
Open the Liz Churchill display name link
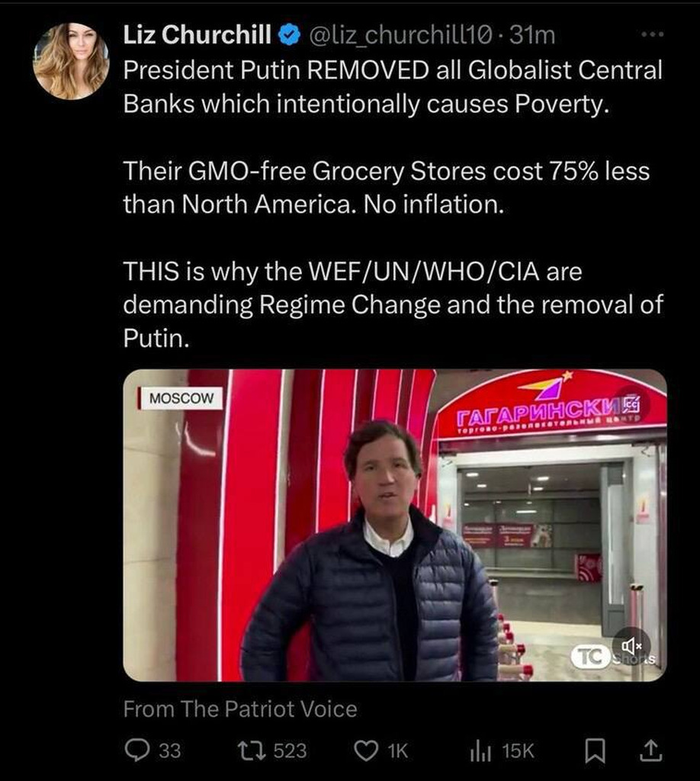click(x=197, y=34)
